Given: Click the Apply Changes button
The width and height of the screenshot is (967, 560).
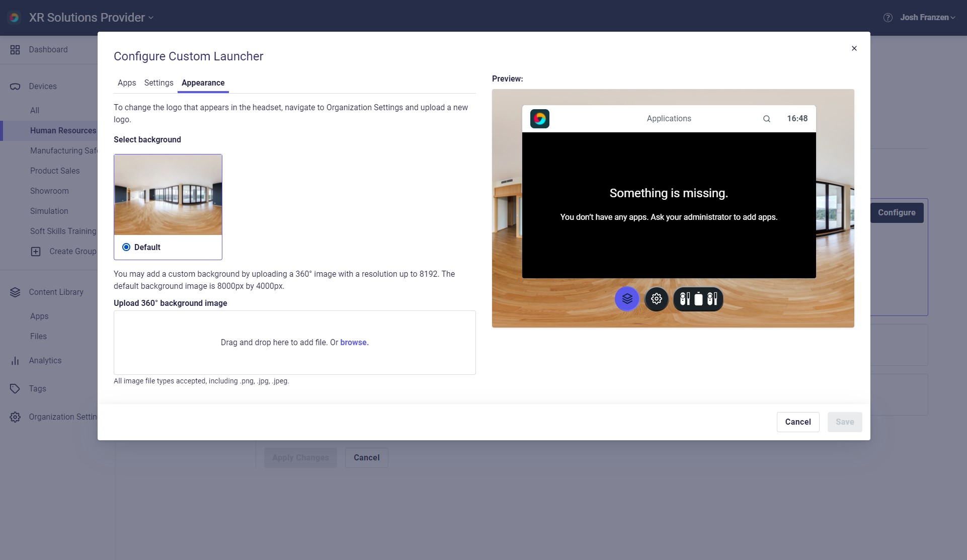Looking at the screenshot, I should (x=300, y=458).
